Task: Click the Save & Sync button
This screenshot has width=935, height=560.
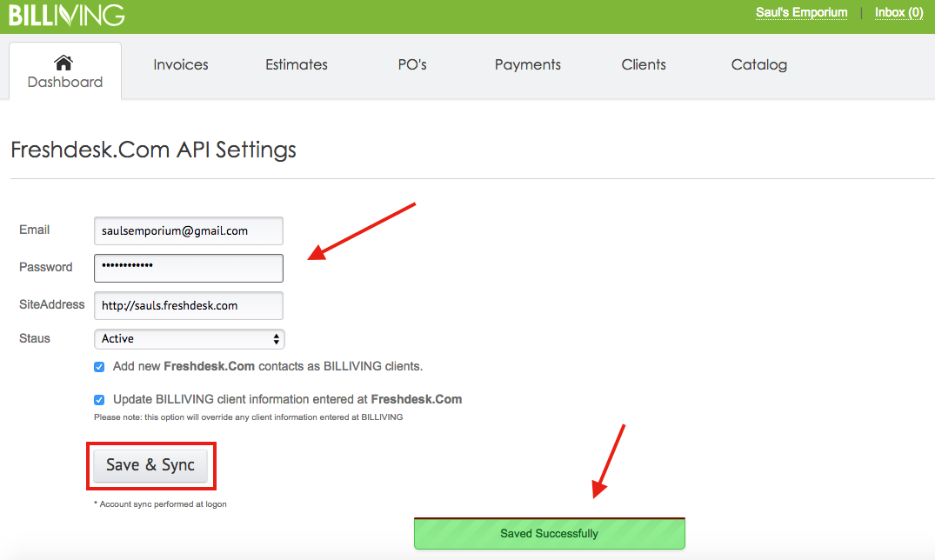Action: point(150,465)
